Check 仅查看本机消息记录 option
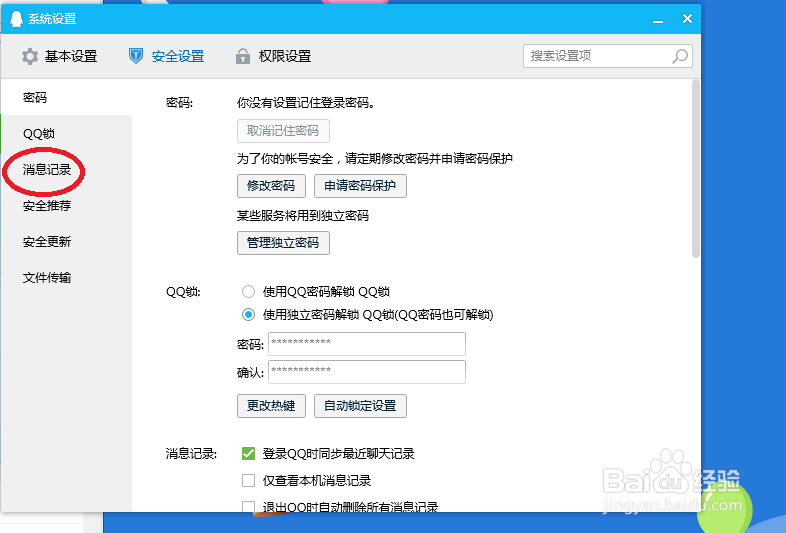The width and height of the screenshot is (786, 533). (x=248, y=481)
